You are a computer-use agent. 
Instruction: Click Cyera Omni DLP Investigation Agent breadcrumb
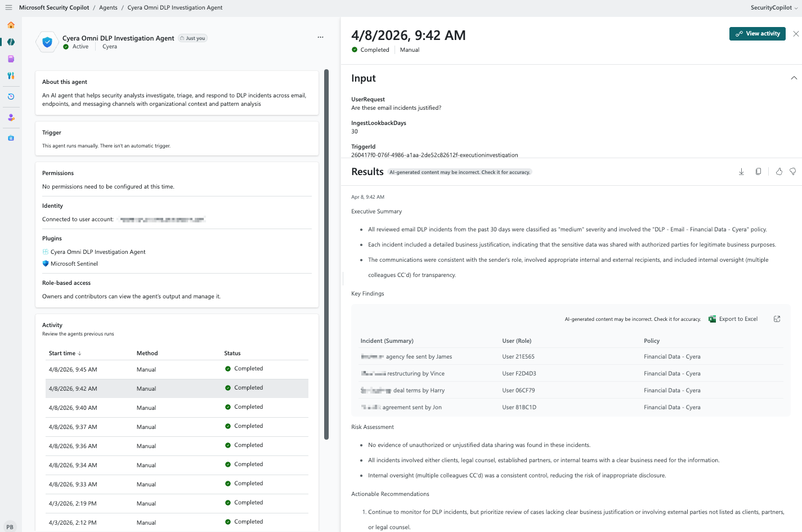click(175, 7)
